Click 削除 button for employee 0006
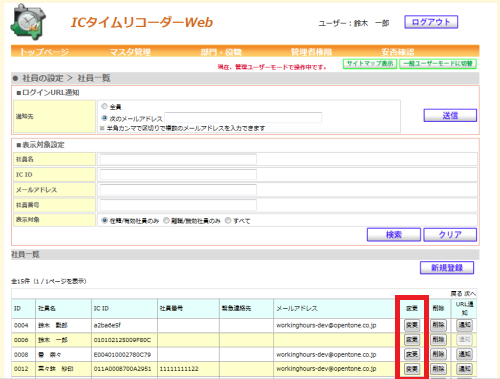Viewport: 500px width, 379px height. click(x=438, y=340)
